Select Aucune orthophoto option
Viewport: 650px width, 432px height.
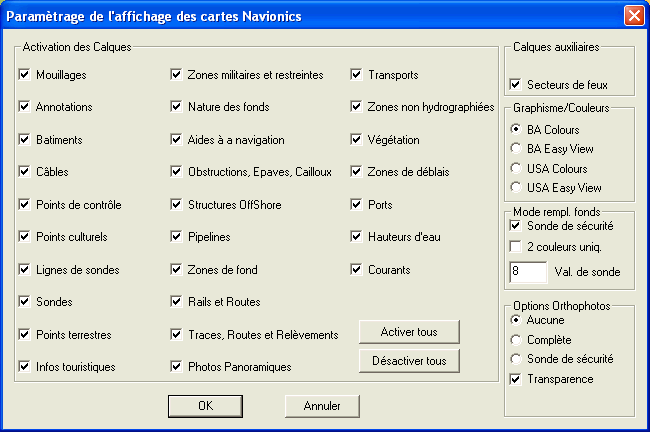[x=516, y=320]
